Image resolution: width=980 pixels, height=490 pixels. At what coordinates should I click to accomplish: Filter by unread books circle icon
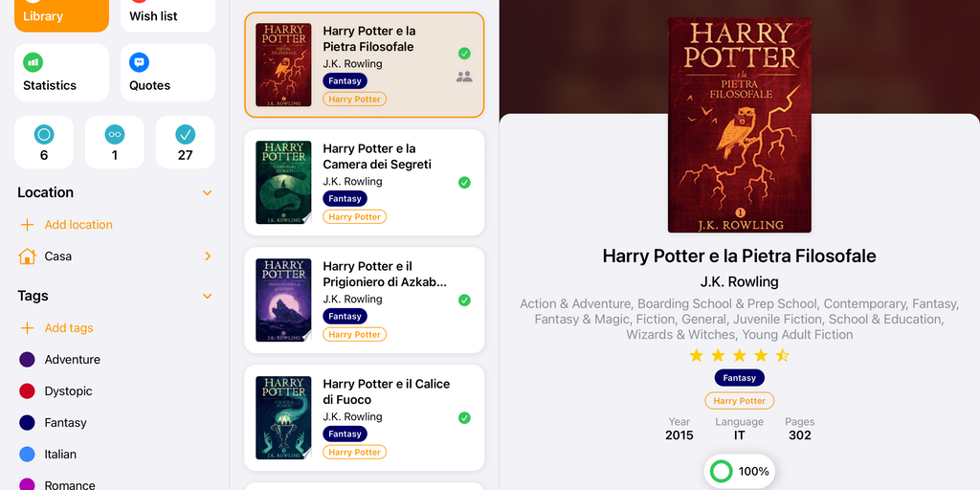tap(44, 134)
